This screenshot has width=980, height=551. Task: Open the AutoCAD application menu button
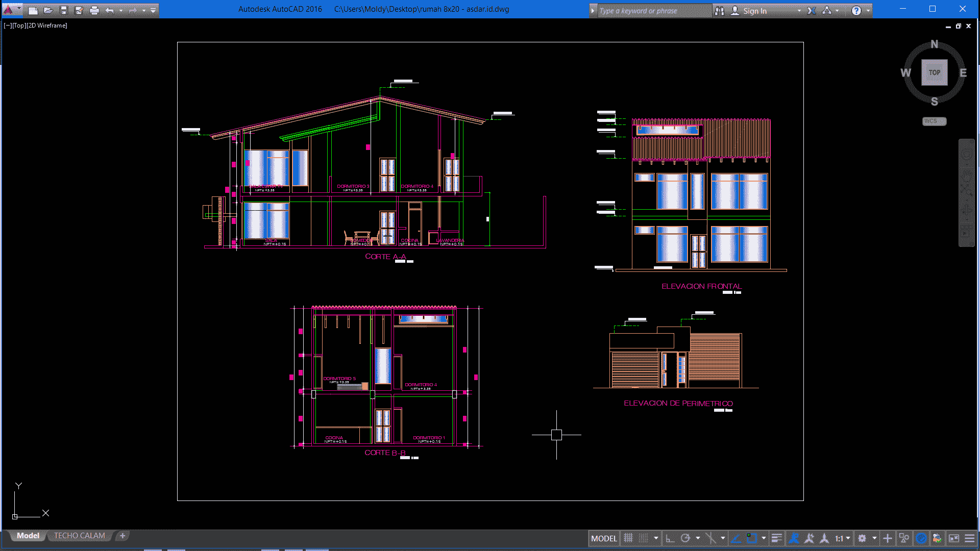click(9, 10)
